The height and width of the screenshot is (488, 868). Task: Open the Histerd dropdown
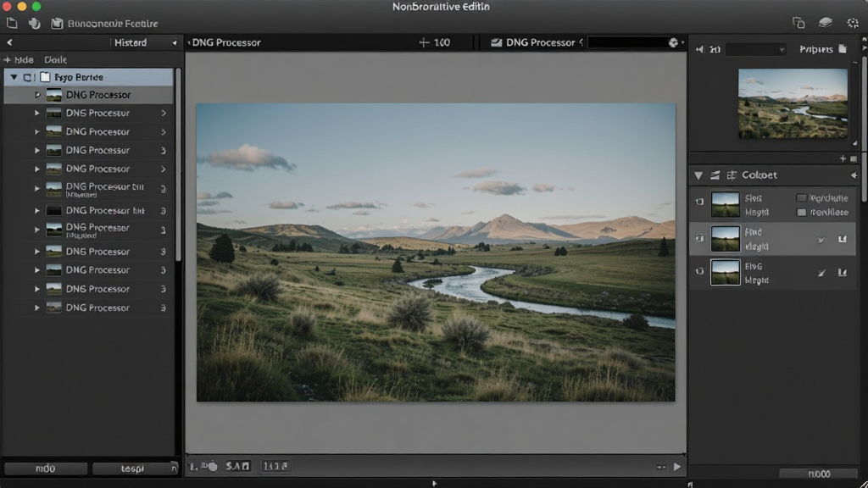click(144, 42)
